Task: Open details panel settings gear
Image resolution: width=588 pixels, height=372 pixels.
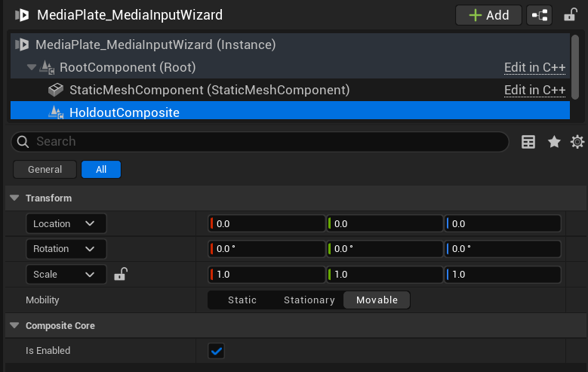Action: pyautogui.click(x=577, y=142)
